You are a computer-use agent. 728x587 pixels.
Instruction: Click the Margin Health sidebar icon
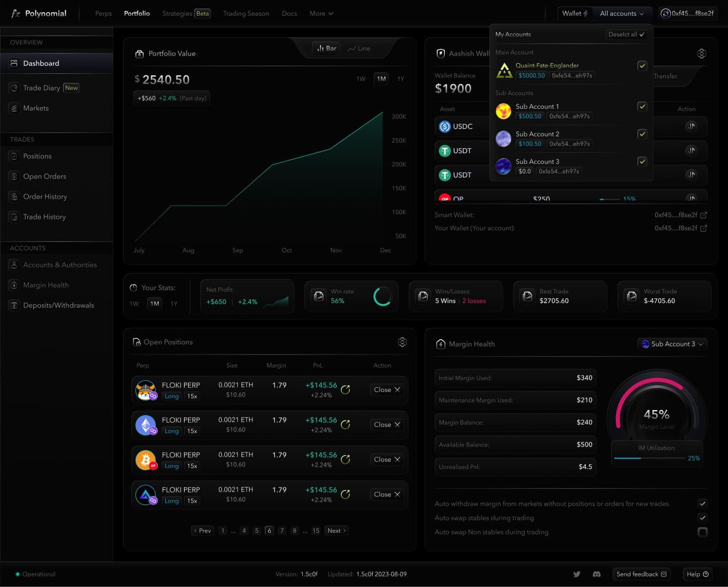pyautogui.click(x=14, y=285)
